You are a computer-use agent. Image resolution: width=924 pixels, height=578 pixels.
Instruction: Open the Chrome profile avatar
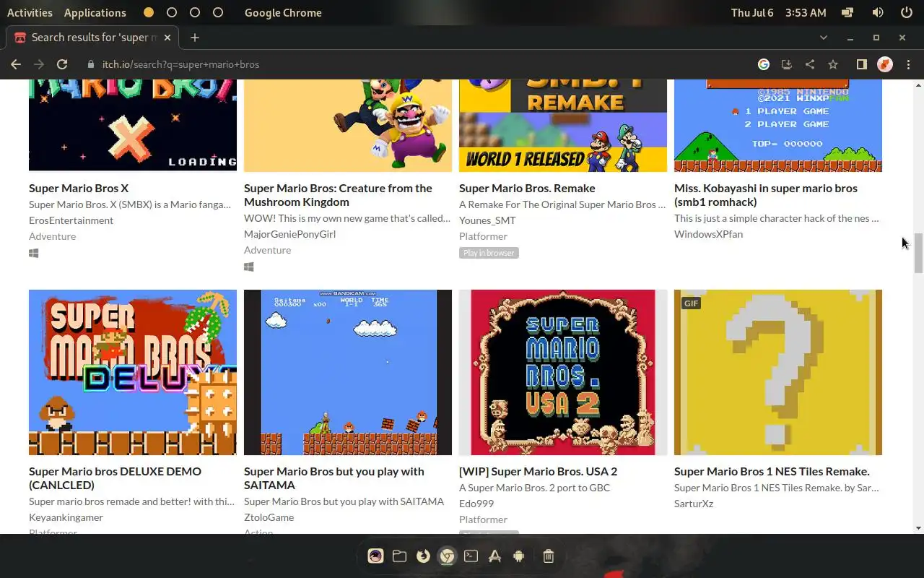885,64
